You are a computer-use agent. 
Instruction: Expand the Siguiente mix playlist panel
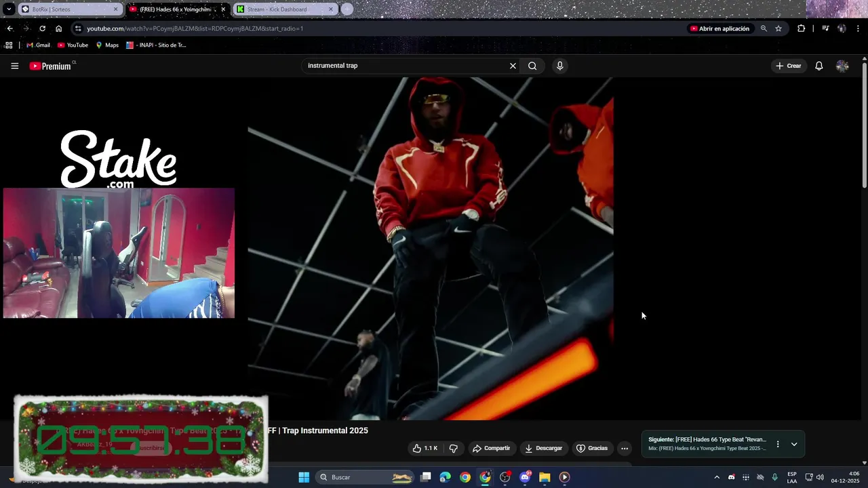[794, 444]
